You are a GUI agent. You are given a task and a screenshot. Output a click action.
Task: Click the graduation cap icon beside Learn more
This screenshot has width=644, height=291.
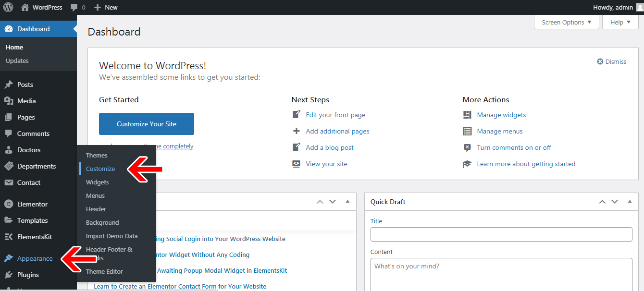coord(467,164)
